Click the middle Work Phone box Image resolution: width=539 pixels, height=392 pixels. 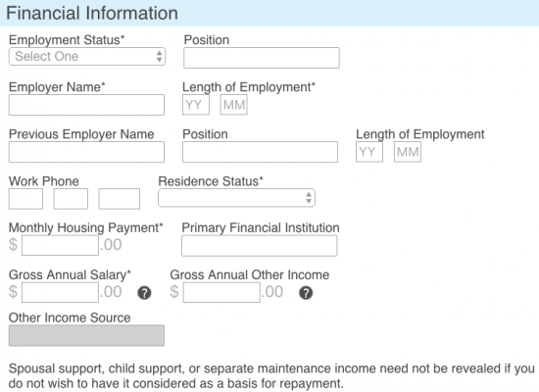point(71,199)
